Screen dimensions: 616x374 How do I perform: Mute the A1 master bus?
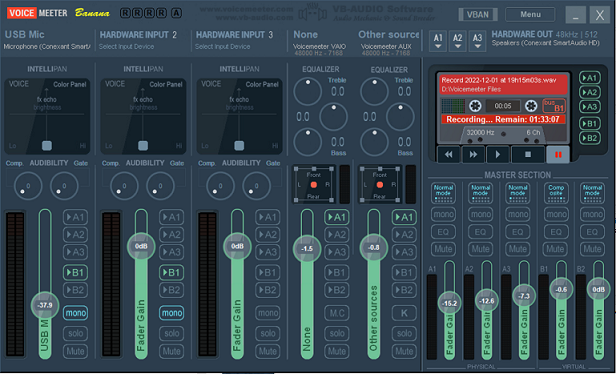[443, 249]
